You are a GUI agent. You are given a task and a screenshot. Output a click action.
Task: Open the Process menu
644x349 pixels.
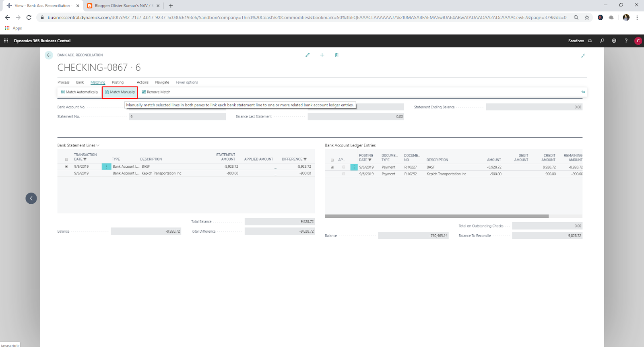(x=64, y=82)
